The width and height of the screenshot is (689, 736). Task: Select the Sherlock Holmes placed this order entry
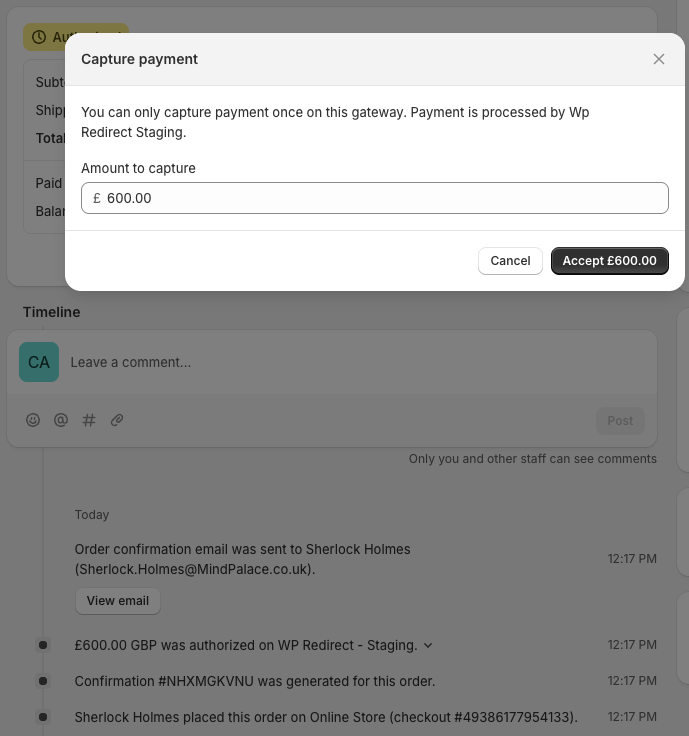(x=326, y=717)
